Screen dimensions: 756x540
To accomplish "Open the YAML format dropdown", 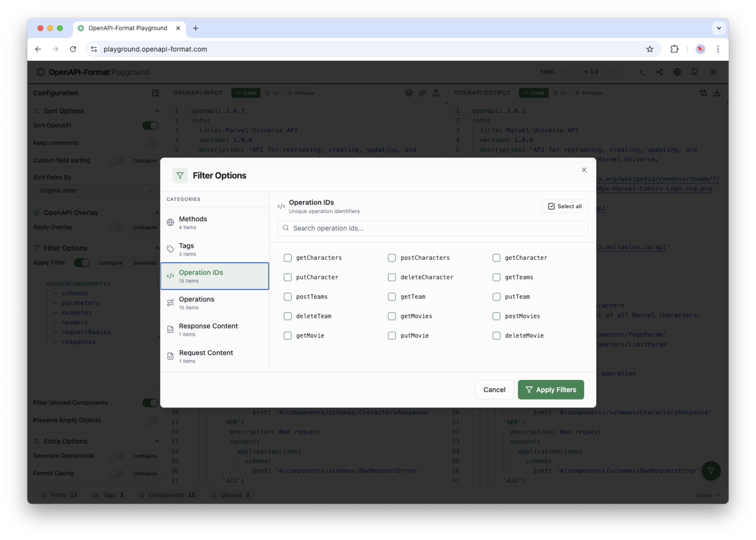I will (552, 72).
